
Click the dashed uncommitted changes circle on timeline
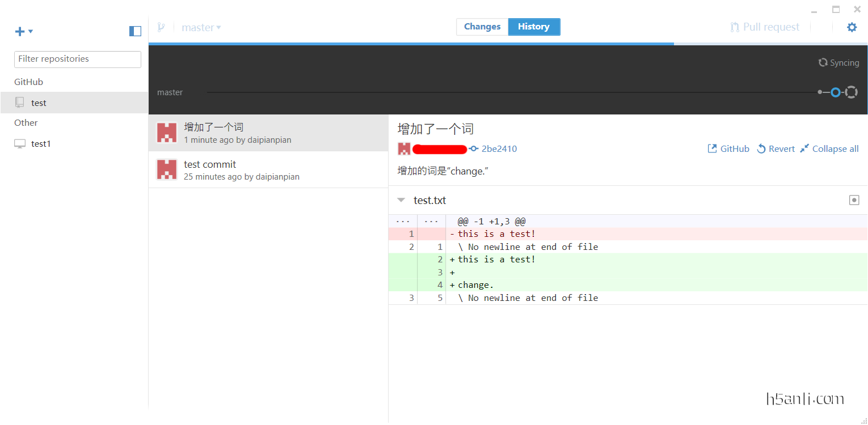click(851, 92)
